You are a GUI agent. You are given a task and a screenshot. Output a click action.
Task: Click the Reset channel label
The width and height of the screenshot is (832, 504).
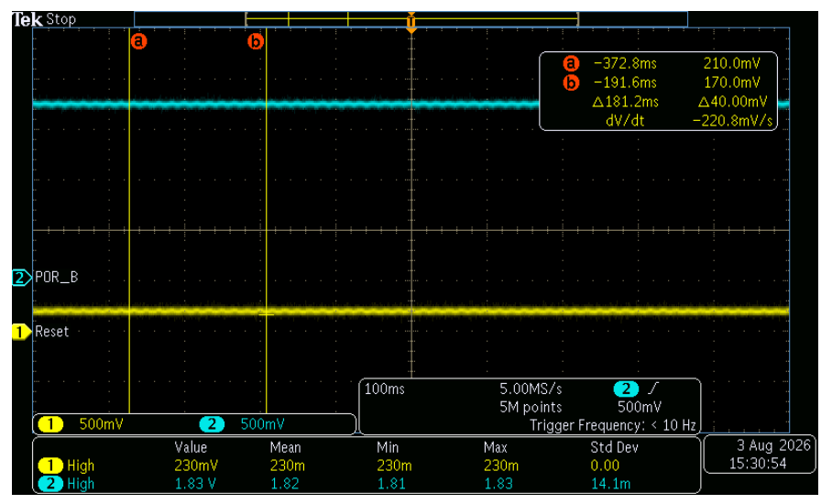[x=52, y=332]
